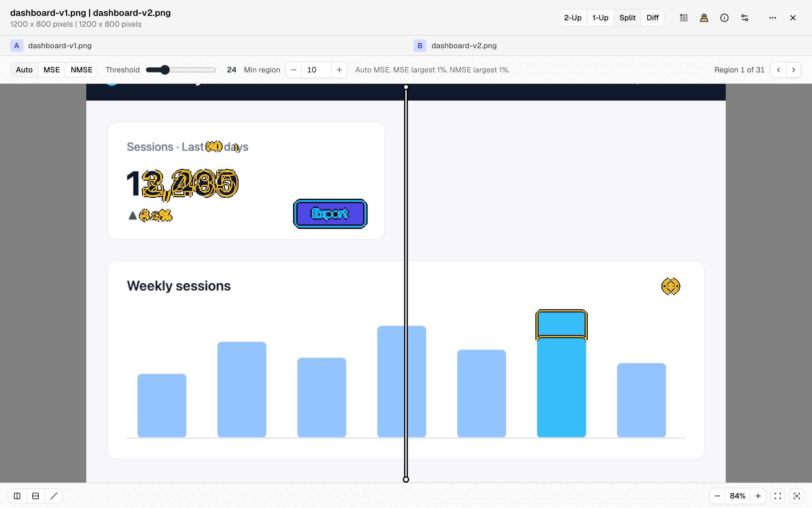Click 'dashboard-v2.png' file label

(x=464, y=46)
